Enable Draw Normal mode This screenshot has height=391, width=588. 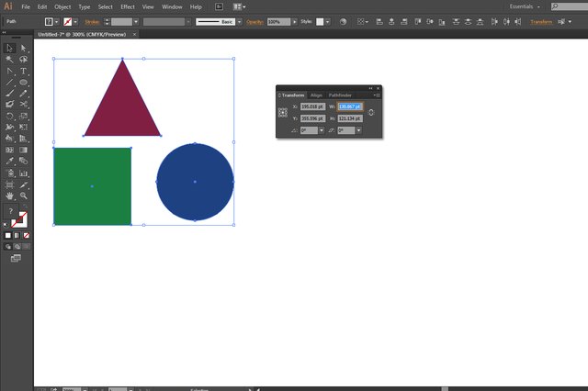click(8, 246)
